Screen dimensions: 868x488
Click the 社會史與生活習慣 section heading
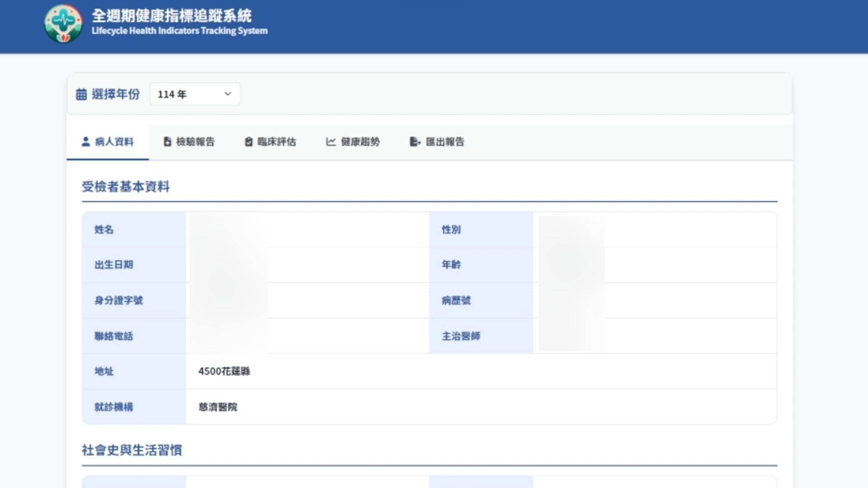coord(131,450)
